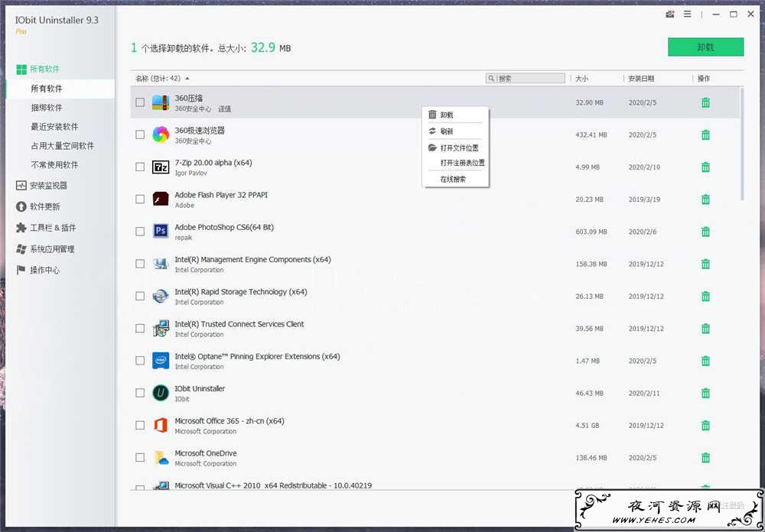Select 不常使用软件 in the sidebar

[x=54, y=165]
